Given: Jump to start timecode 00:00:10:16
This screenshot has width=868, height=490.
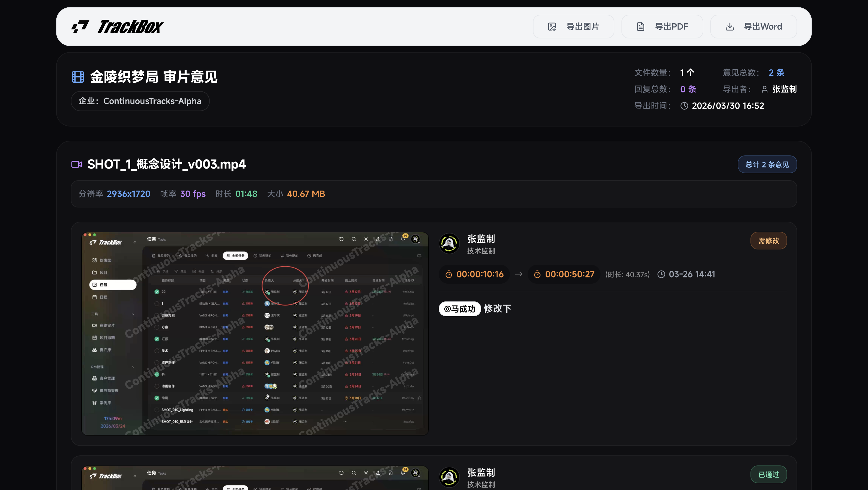Looking at the screenshot, I should [x=474, y=274].
